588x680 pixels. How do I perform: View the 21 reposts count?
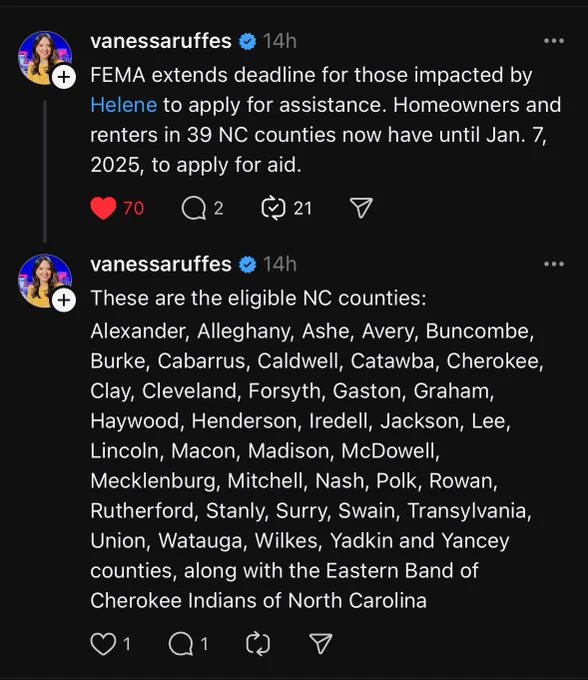coord(302,208)
